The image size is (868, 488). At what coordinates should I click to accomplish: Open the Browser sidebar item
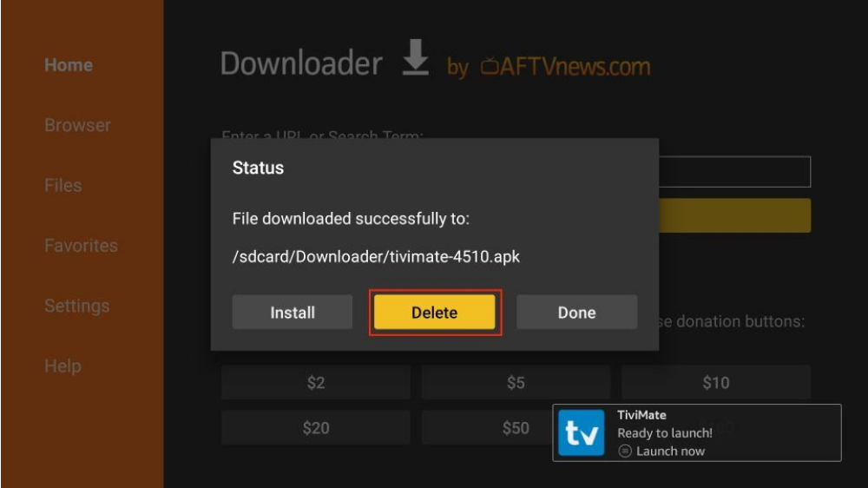(77, 125)
